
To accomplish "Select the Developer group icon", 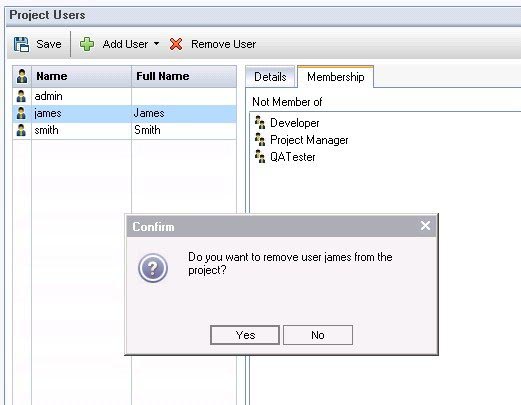I will click(260, 122).
